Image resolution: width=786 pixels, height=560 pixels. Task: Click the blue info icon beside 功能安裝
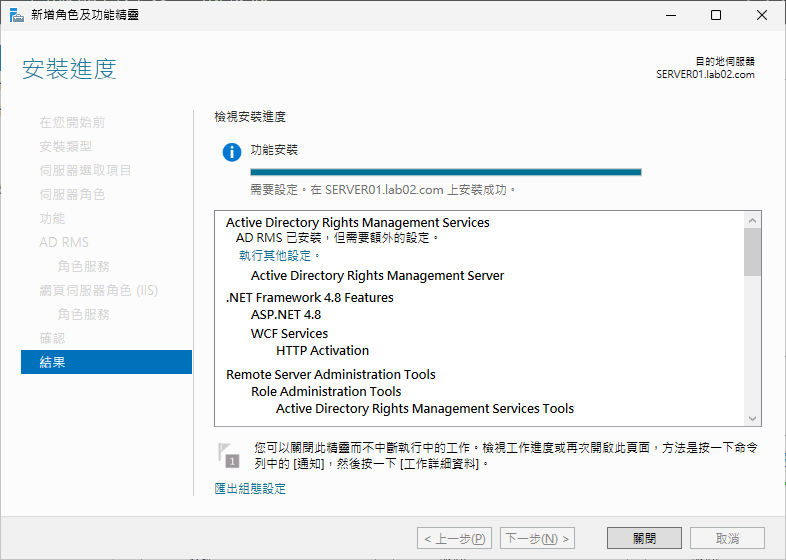232,152
